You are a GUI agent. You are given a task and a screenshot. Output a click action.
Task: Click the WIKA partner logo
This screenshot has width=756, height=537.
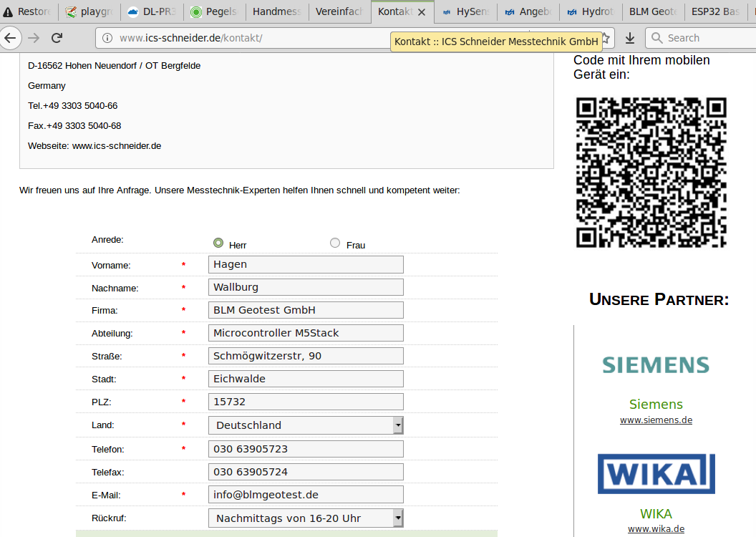tap(656, 473)
